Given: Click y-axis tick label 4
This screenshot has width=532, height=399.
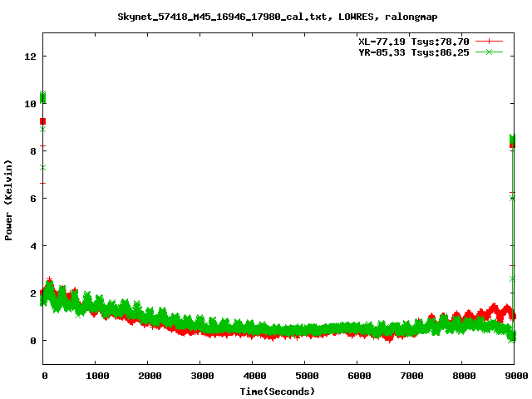Looking at the screenshot, I should (x=33, y=246).
